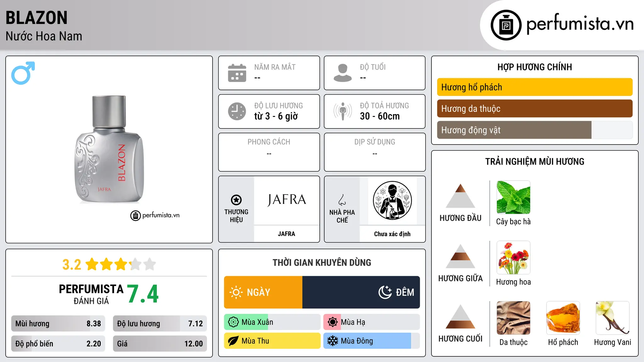The image size is (644, 362).
Task: Click the PERFUMISTA ĐÁNH GIÁ label
Action: (x=91, y=294)
